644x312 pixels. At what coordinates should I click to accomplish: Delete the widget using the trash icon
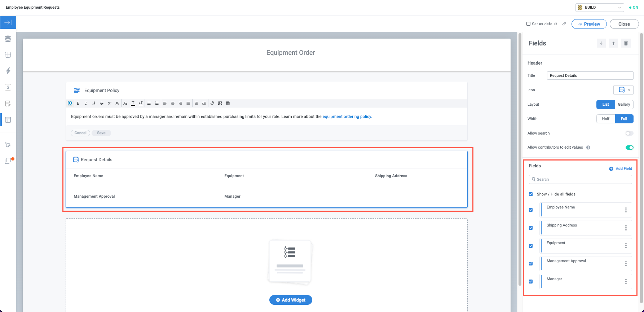coord(626,43)
